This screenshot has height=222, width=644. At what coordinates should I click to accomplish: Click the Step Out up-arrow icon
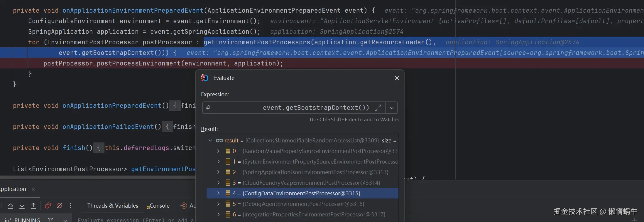[33, 206]
